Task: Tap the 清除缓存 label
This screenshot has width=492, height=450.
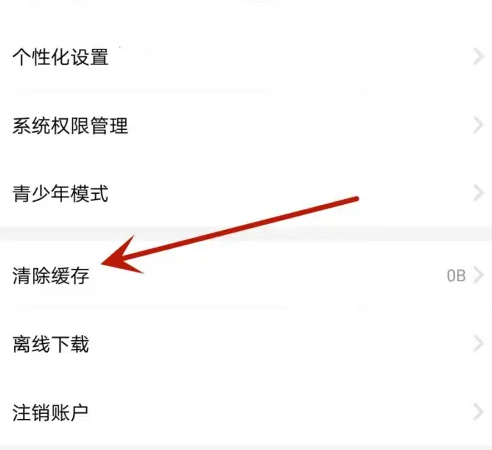Action: pos(51,276)
